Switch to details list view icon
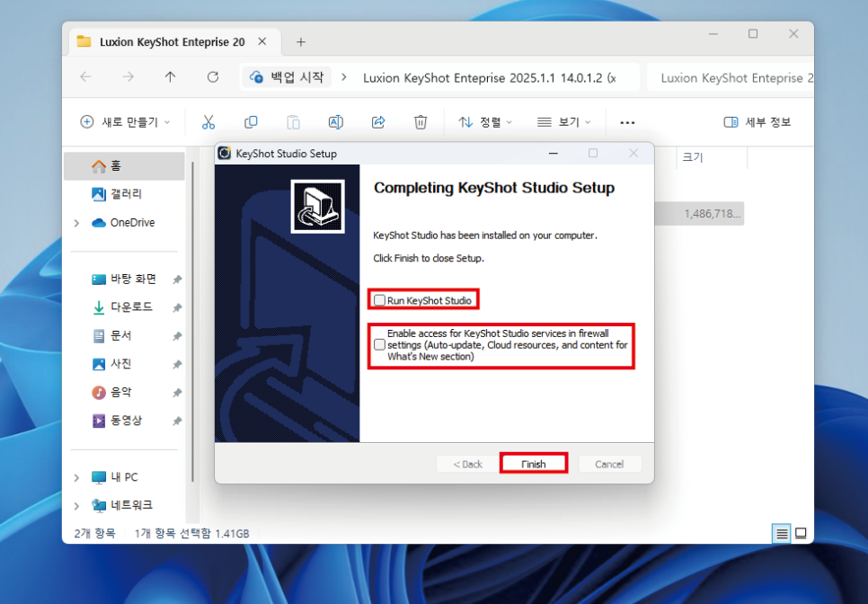 pos(781,533)
